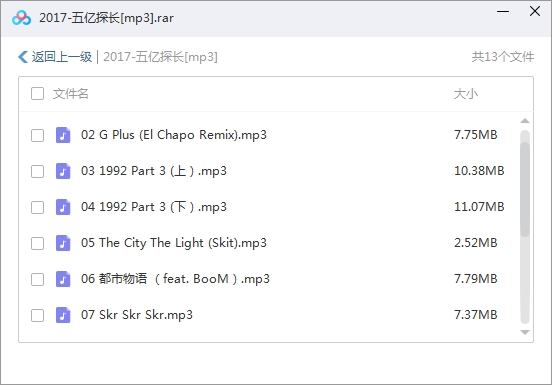Viewport: 552px width, 385px height.
Task: Click music icon for 03 1992 Part 3 (上)
Action: click(x=63, y=171)
